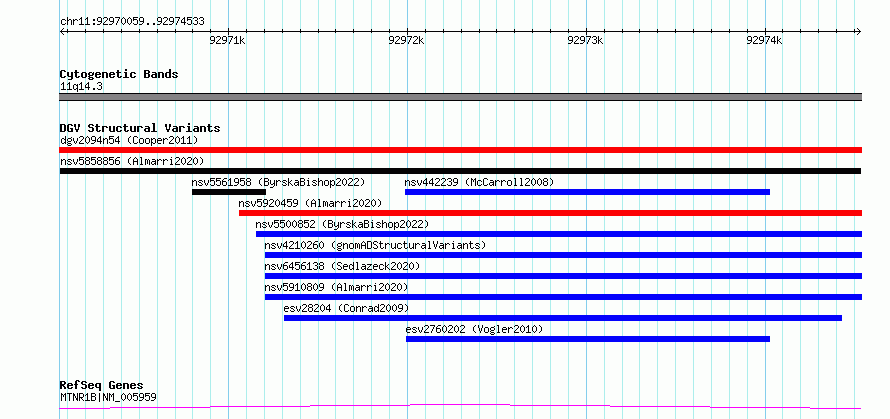The image size is (890, 419).
Task: Open nsv5561958 (ByrskaBishop2022) label
Action: (x=278, y=182)
